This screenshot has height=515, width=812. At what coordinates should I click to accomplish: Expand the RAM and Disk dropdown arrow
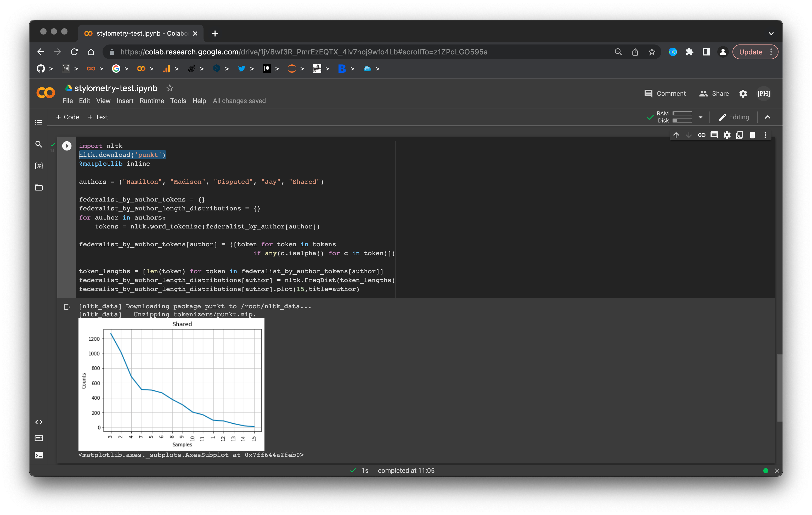[x=700, y=117]
